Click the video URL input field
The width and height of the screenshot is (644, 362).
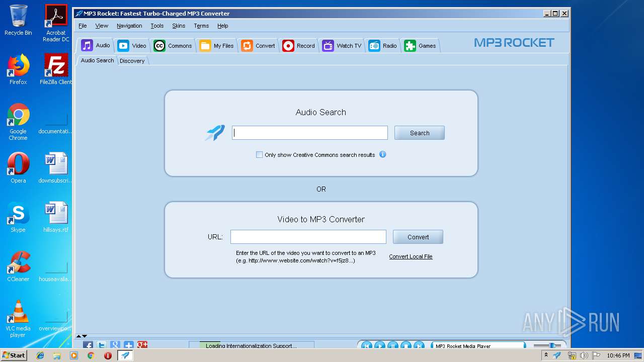(x=308, y=237)
